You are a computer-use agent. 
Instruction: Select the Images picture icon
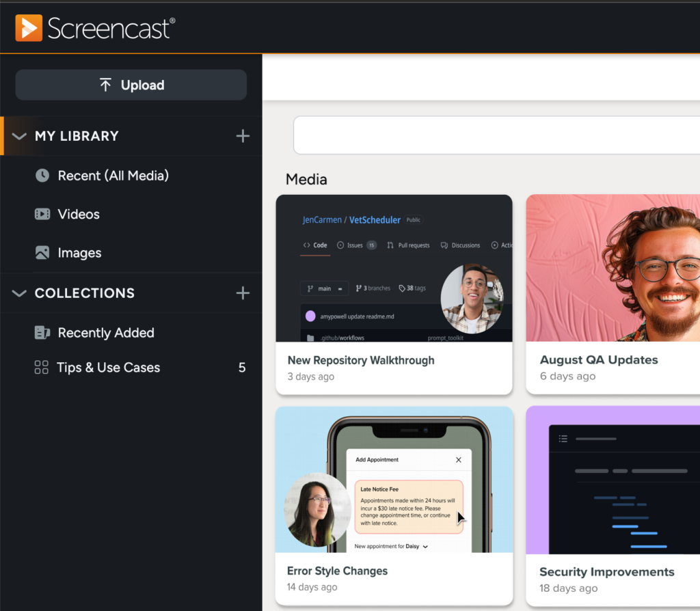[42, 252]
